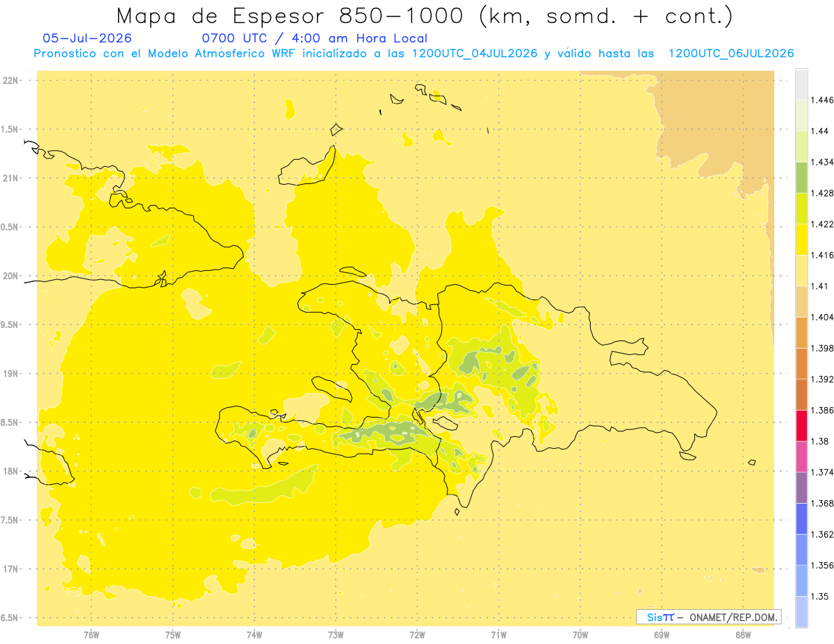834x644 pixels.
Task: Click the legend value '1.434'
Action: pyautogui.click(x=821, y=162)
